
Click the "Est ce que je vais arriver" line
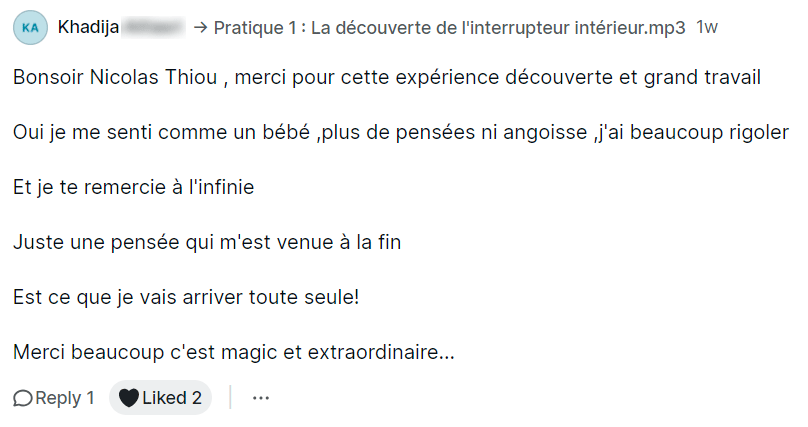point(186,297)
